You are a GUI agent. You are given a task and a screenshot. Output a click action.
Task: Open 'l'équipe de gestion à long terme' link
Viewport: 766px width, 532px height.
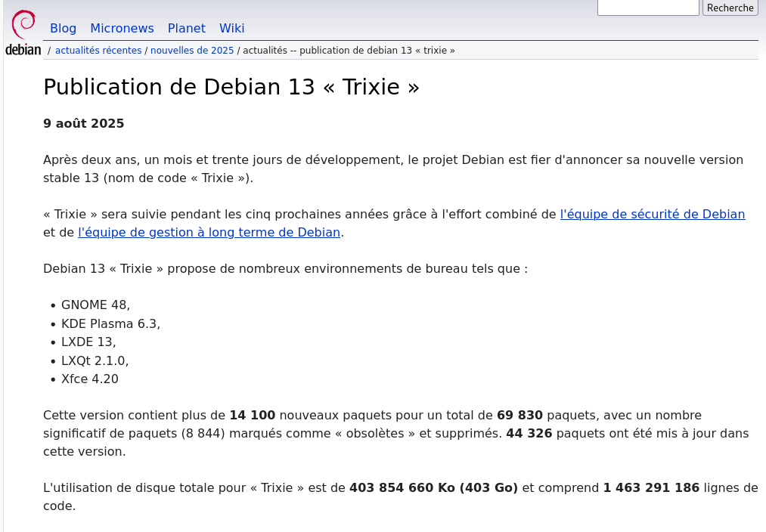point(209,232)
